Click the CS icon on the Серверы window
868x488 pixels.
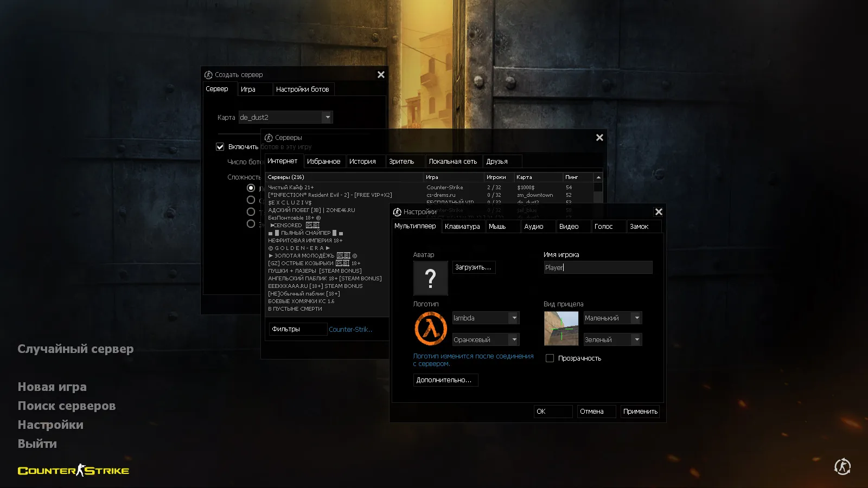pos(269,137)
